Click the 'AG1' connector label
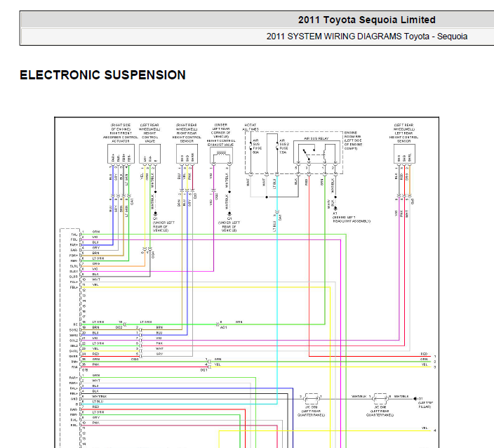Viewport: 494px width, 448px height. click(223, 327)
